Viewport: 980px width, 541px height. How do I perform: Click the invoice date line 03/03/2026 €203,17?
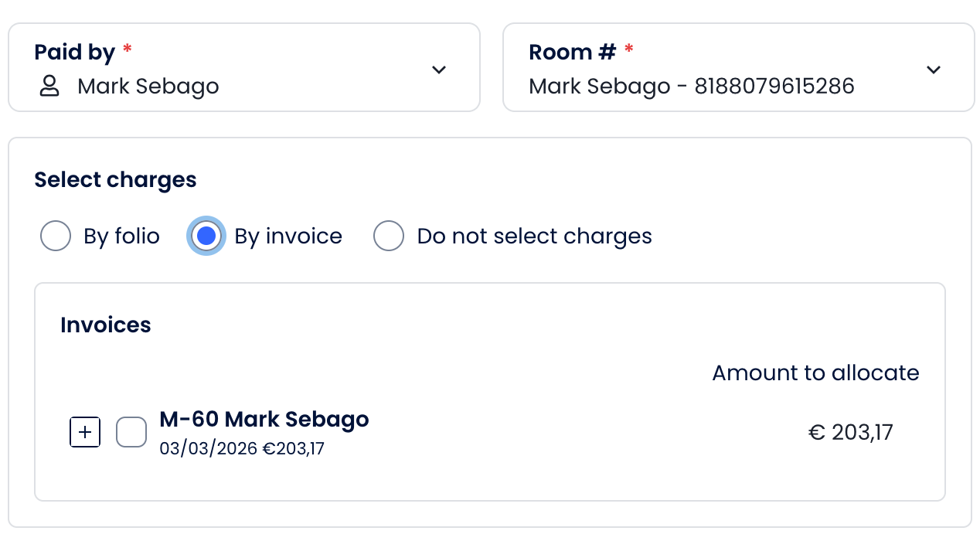pos(242,448)
